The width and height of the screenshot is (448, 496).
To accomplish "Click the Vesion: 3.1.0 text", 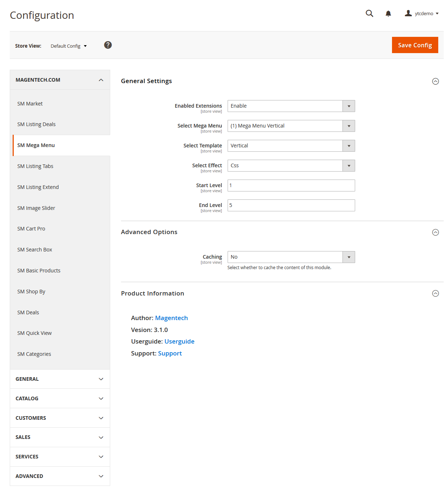I will [x=149, y=330].
